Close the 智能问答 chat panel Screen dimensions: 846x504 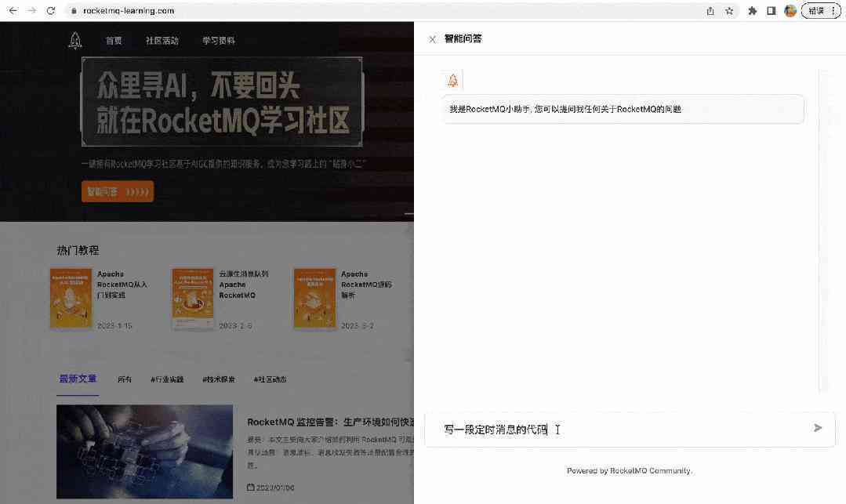[432, 39]
